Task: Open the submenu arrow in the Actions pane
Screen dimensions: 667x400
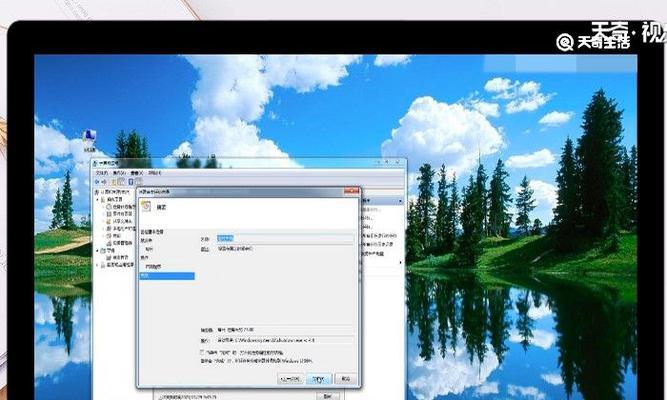Action: click(x=400, y=262)
